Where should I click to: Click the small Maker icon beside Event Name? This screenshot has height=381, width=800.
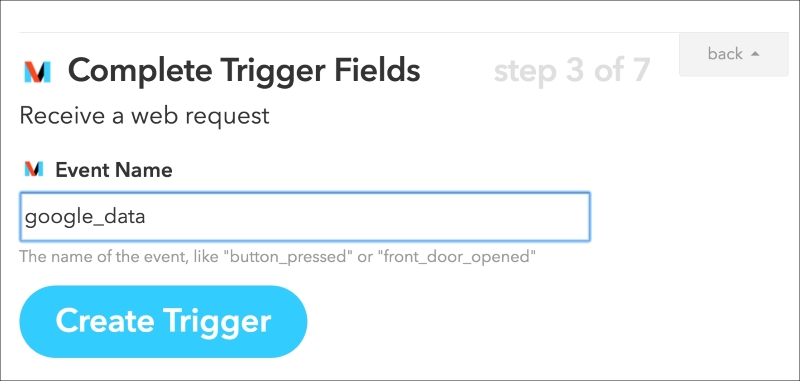tap(34, 169)
